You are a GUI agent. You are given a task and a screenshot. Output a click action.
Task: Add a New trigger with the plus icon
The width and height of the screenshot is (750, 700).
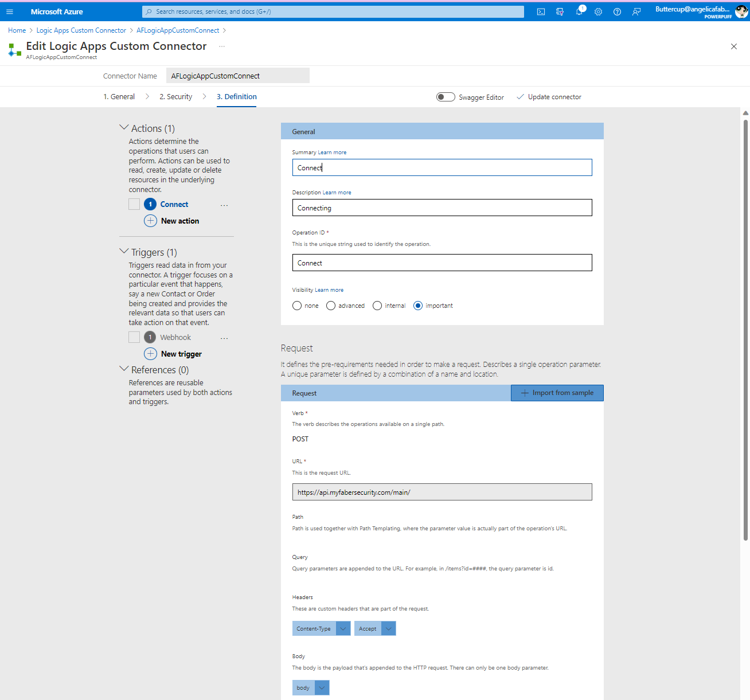click(x=150, y=354)
